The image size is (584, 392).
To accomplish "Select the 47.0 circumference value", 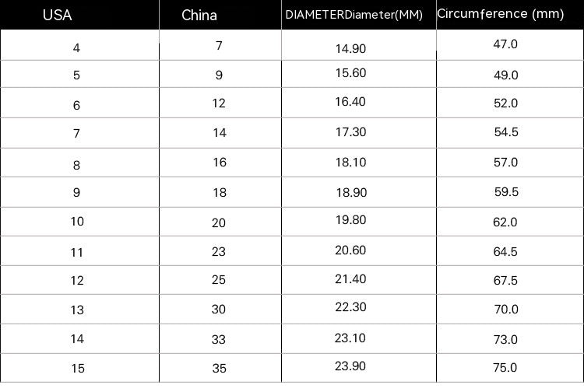I will 505,44.
